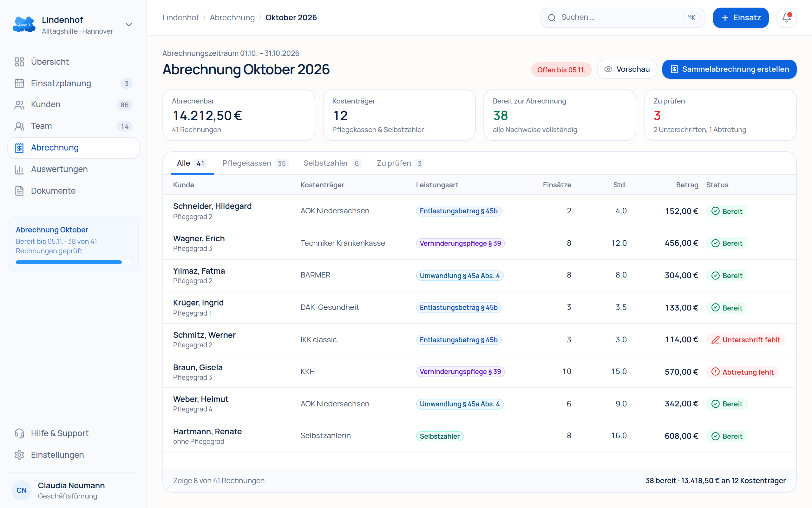Click the Selbstzahler tag for Hartmann

[440, 436]
